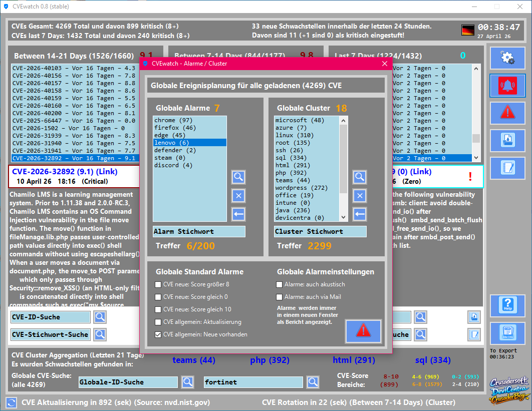The height and width of the screenshot is (411, 532).
Task: Click magnifier next to Globale-ID-Suche field
Action: [188, 382]
